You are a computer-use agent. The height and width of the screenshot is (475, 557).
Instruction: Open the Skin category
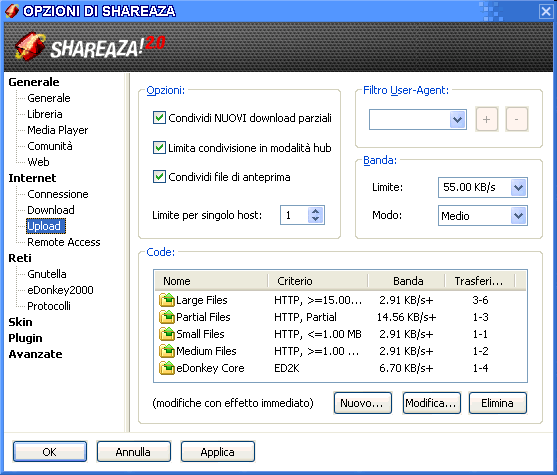[21, 322]
